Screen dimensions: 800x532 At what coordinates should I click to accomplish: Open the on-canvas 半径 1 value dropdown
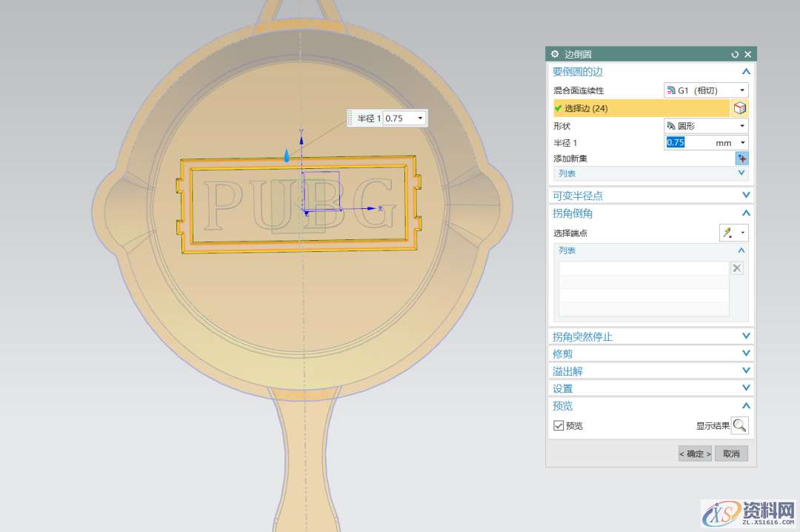pyautogui.click(x=420, y=119)
